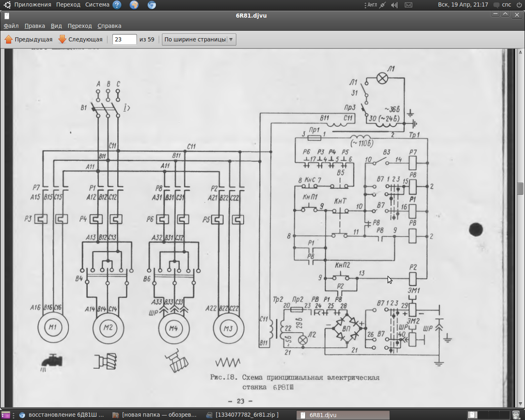The height and width of the screenshot is (420, 525).
Task: Open the trash icon in bottom panel
Action: (517, 415)
